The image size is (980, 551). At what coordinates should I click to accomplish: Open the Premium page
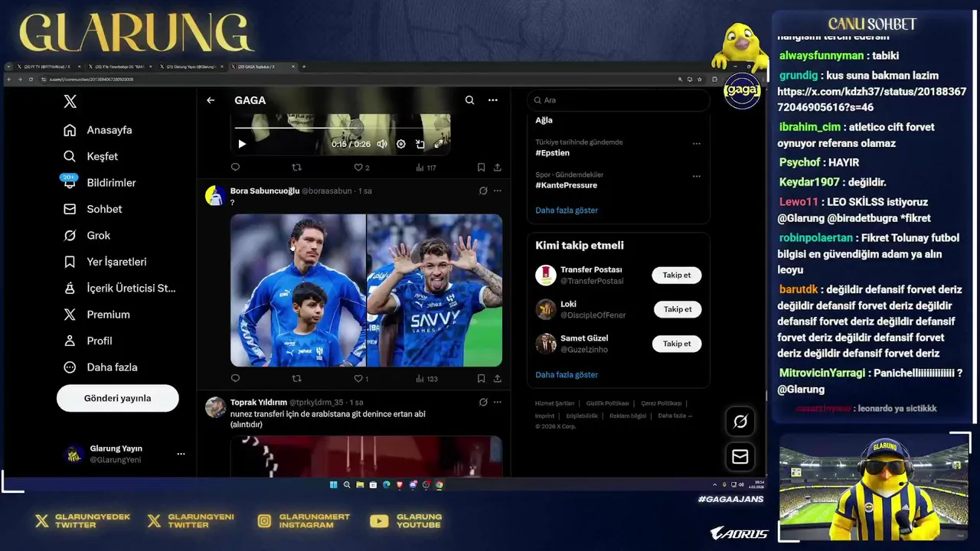97,315
